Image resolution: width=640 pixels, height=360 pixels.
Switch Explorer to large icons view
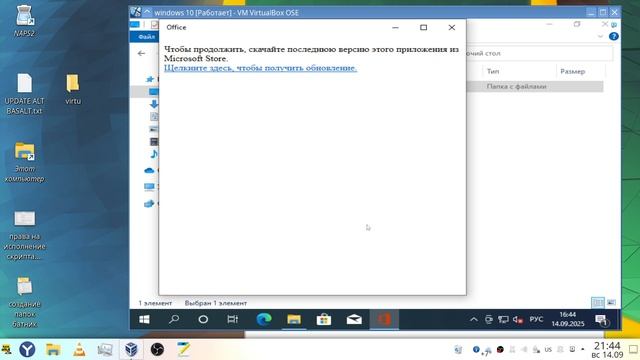(x=611, y=302)
